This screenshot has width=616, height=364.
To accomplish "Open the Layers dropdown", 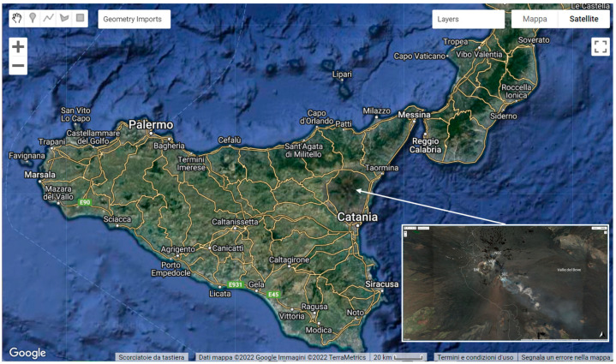I will click(x=468, y=19).
